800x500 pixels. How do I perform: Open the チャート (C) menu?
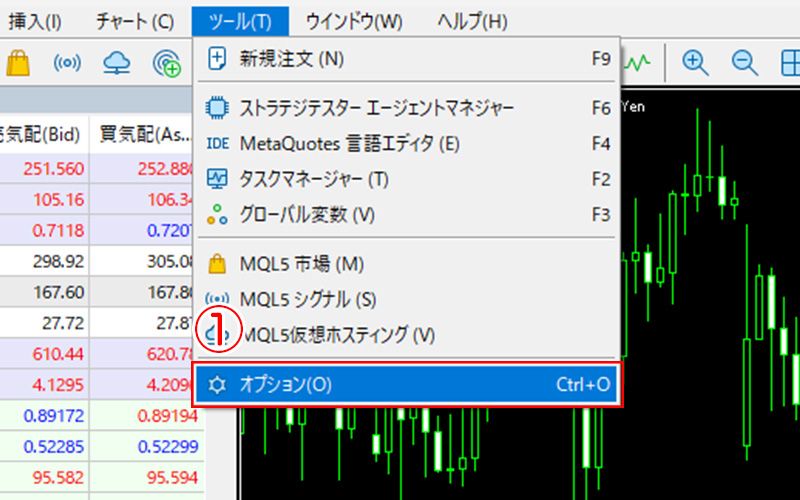coord(134,20)
